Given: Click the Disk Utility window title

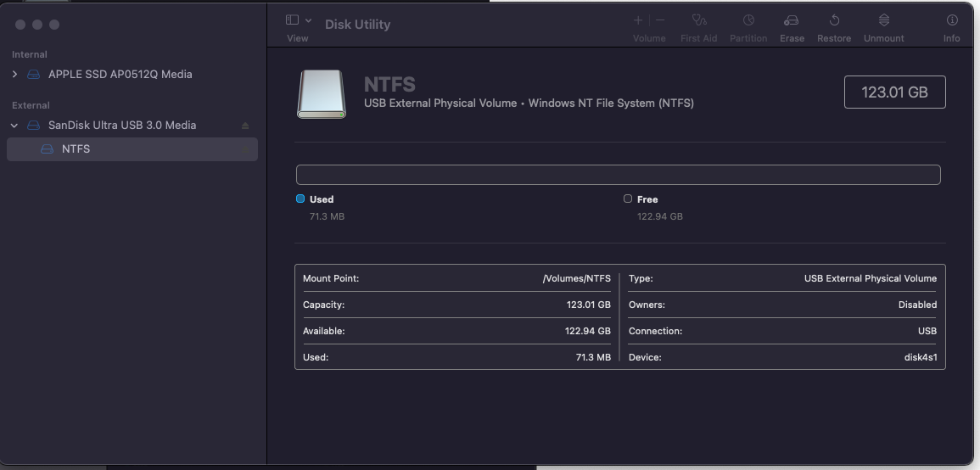Looking at the screenshot, I should [x=357, y=25].
